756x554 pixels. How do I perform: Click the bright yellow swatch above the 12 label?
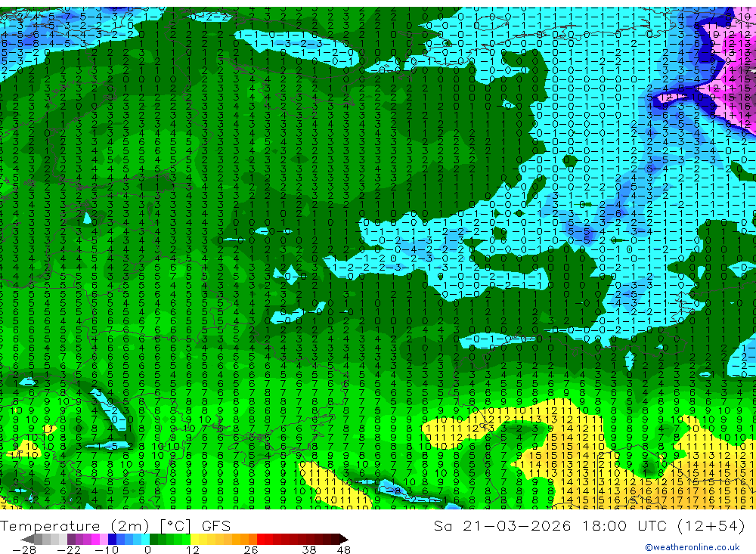coord(194,539)
